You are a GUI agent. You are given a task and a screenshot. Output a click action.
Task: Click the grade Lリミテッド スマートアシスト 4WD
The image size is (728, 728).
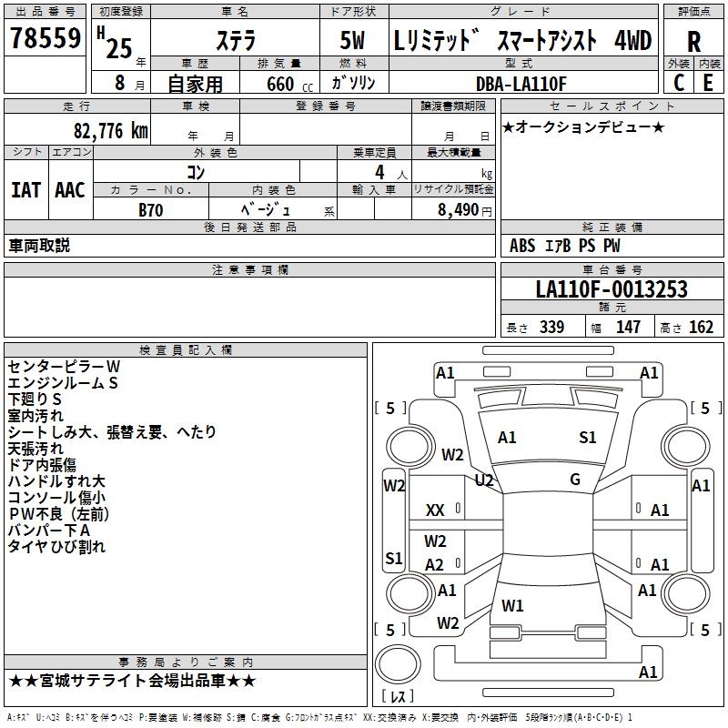click(x=522, y=40)
